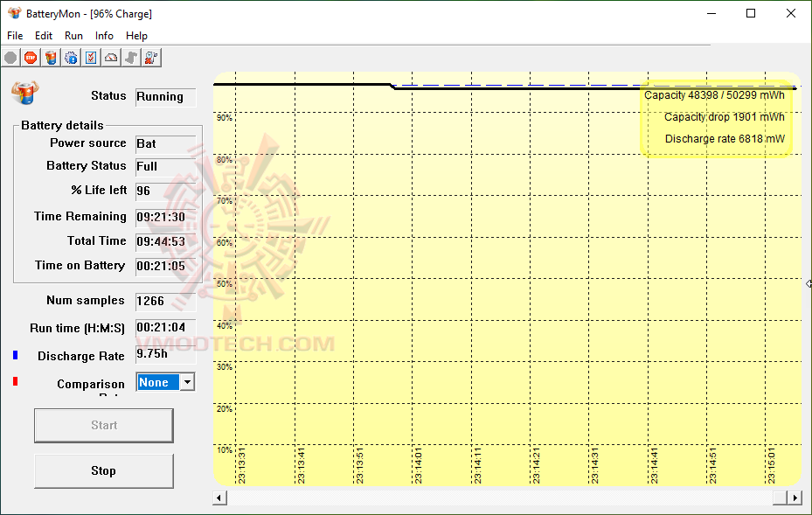The width and height of the screenshot is (812, 515).
Task: Click the Power source field showing Bat
Action: pos(166,144)
